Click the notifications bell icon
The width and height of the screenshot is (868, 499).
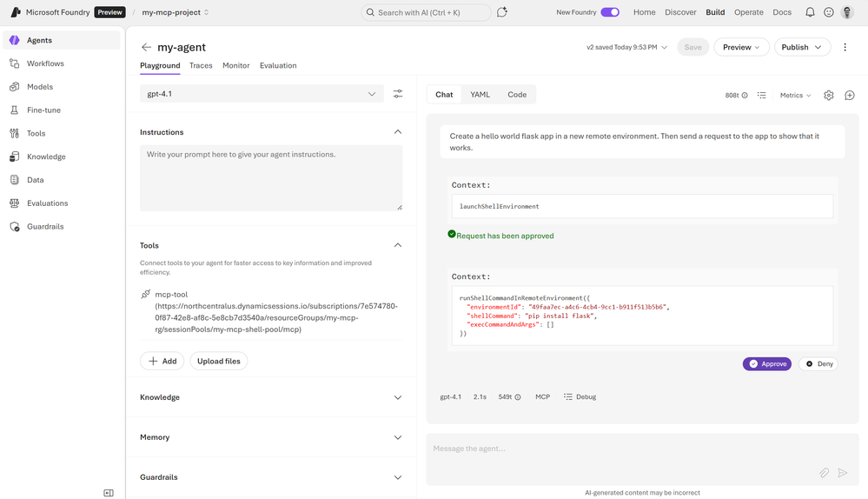click(x=810, y=12)
